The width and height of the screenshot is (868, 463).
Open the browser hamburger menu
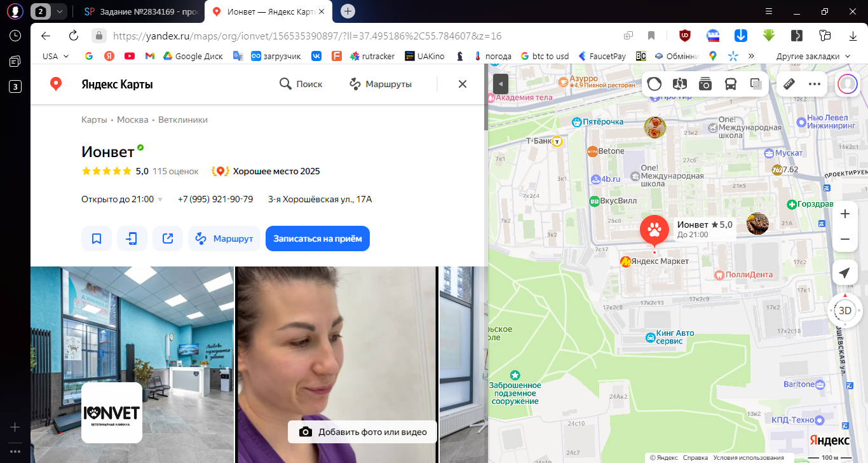click(770, 11)
